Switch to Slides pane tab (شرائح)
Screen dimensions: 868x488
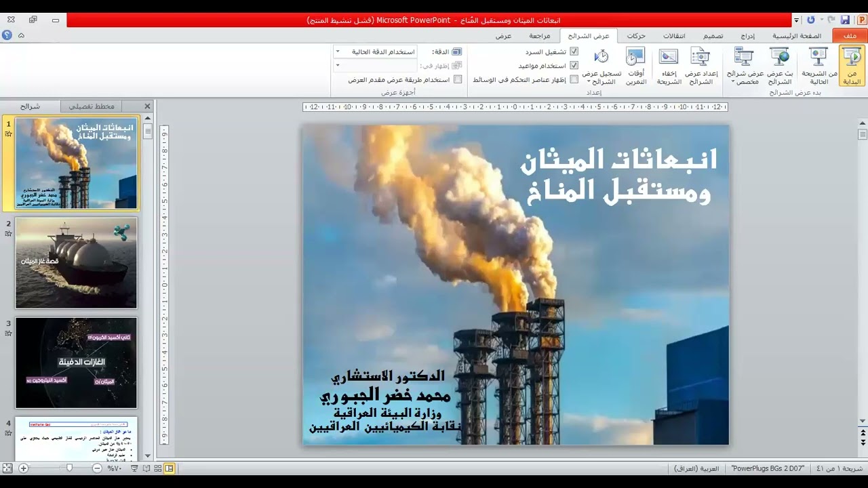[31, 106]
